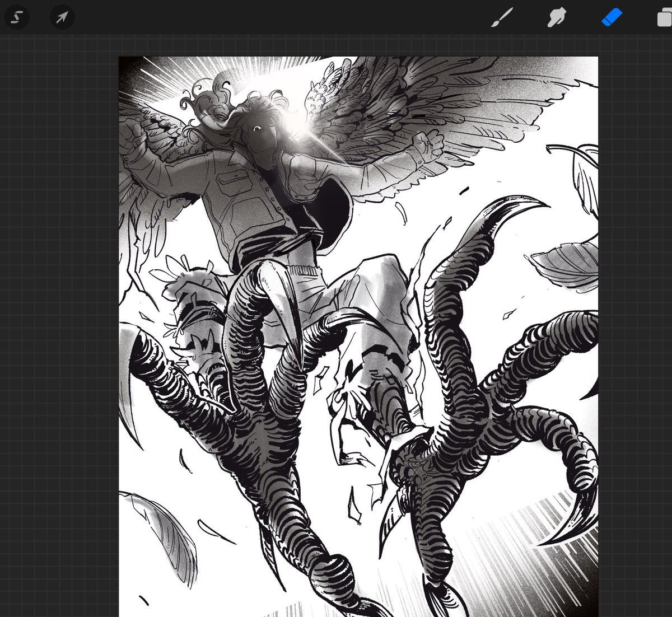Select the Smudge tool

pos(556,17)
